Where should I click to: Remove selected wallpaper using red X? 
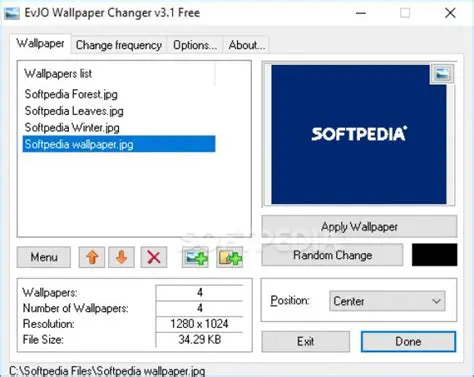pos(154,257)
